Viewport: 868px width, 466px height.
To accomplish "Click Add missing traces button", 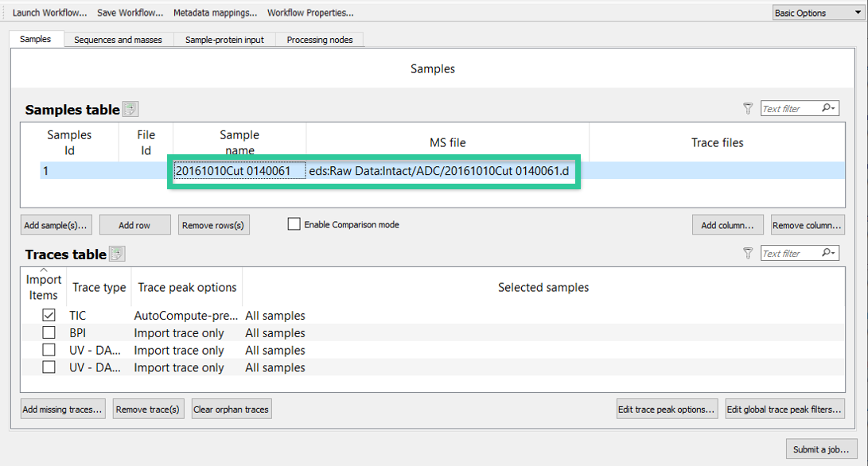I will [x=63, y=410].
